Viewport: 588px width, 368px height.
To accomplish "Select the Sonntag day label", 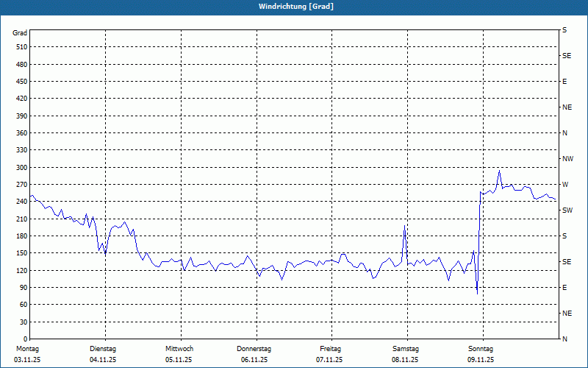I will click(481, 349).
